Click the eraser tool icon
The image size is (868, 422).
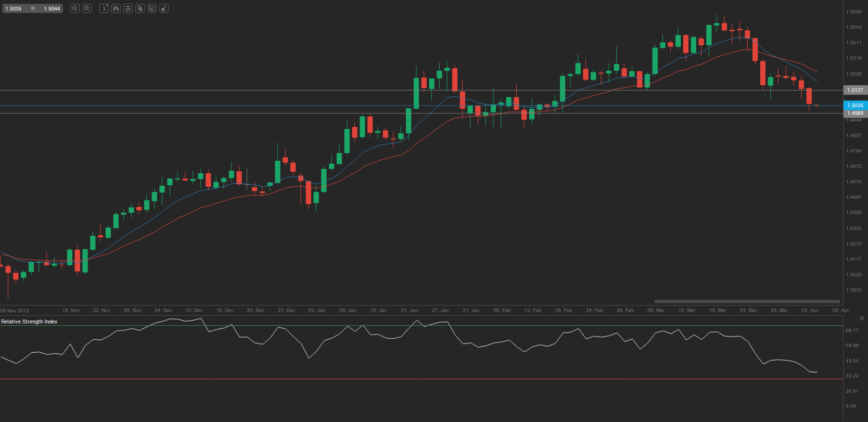[163, 8]
